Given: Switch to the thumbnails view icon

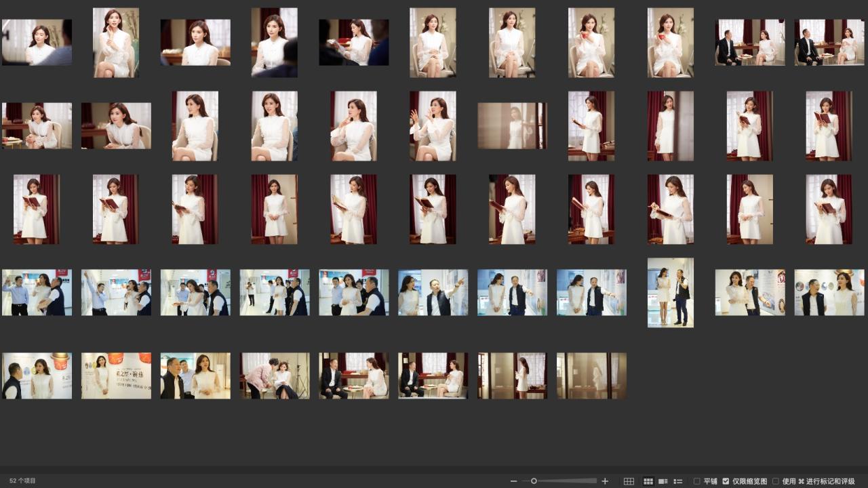Looking at the screenshot, I should (x=648, y=481).
